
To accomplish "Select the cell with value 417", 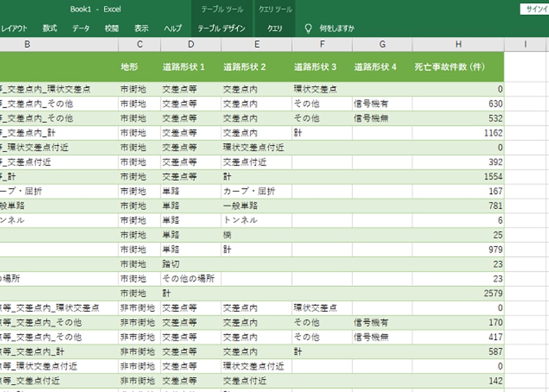I will click(458, 337).
